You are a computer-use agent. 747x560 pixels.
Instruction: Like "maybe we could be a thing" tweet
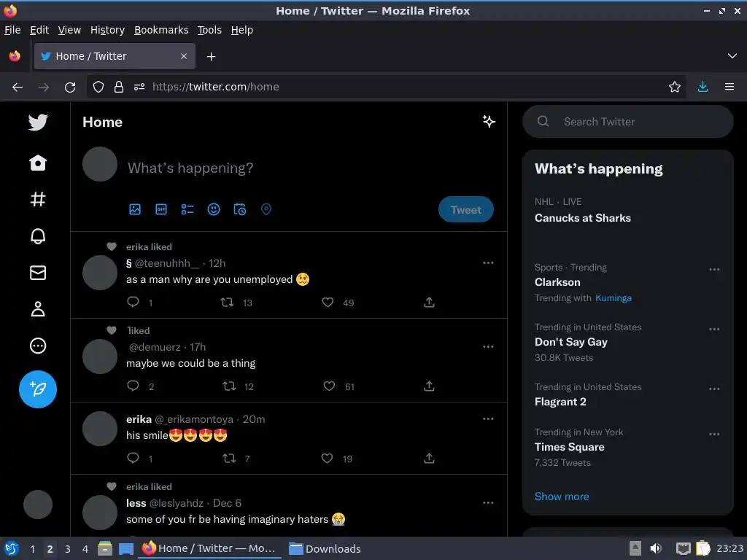pyautogui.click(x=329, y=386)
